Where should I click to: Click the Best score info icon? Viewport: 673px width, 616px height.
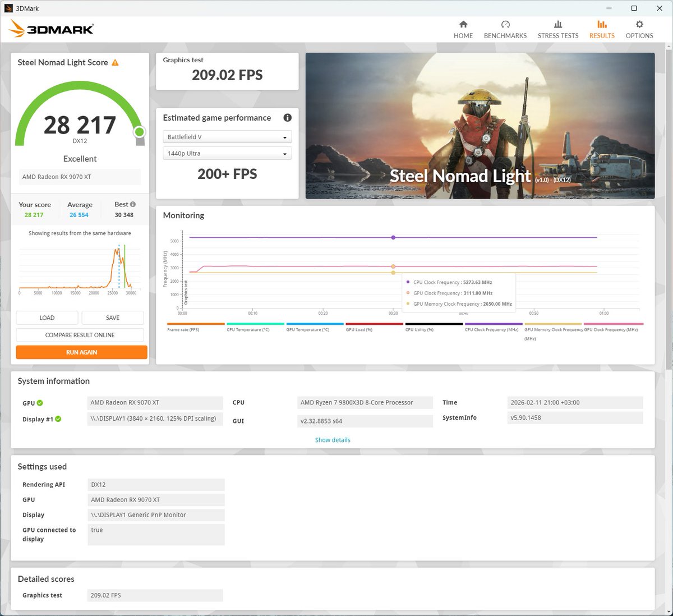click(x=133, y=204)
